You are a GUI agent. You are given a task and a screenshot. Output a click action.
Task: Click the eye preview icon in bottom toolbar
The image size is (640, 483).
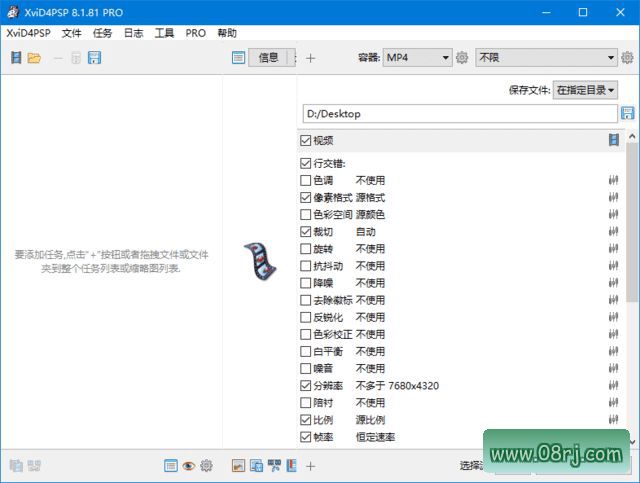(189, 466)
